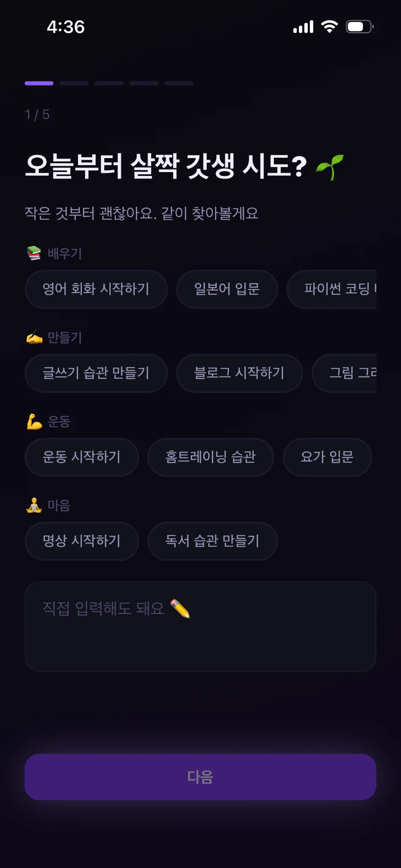Screen dimensions: 401x868
Task: Click the books icon beside 배우기
Action: pos(34,253)
